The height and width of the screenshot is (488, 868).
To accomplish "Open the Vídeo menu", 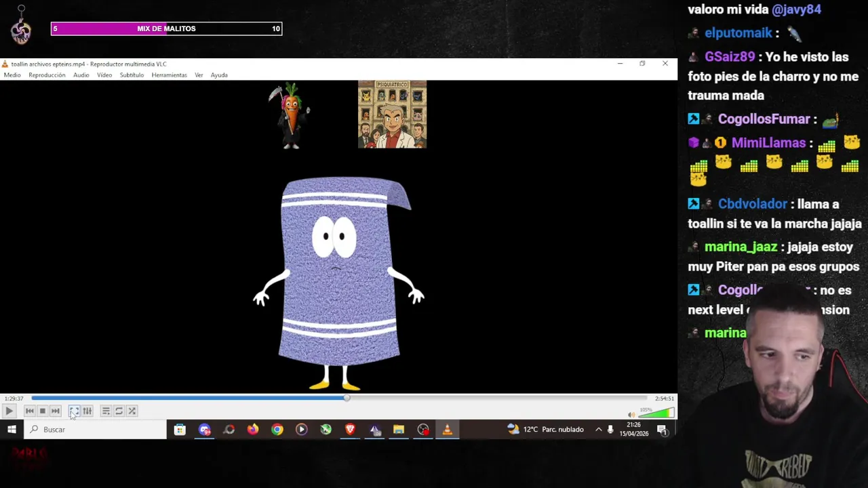I will point(104,75).
